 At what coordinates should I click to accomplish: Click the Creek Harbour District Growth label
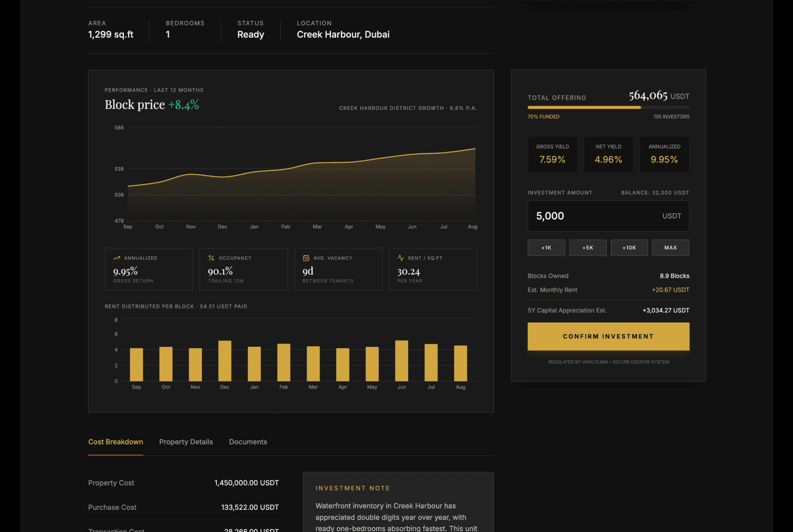click(x=408, y=108)
